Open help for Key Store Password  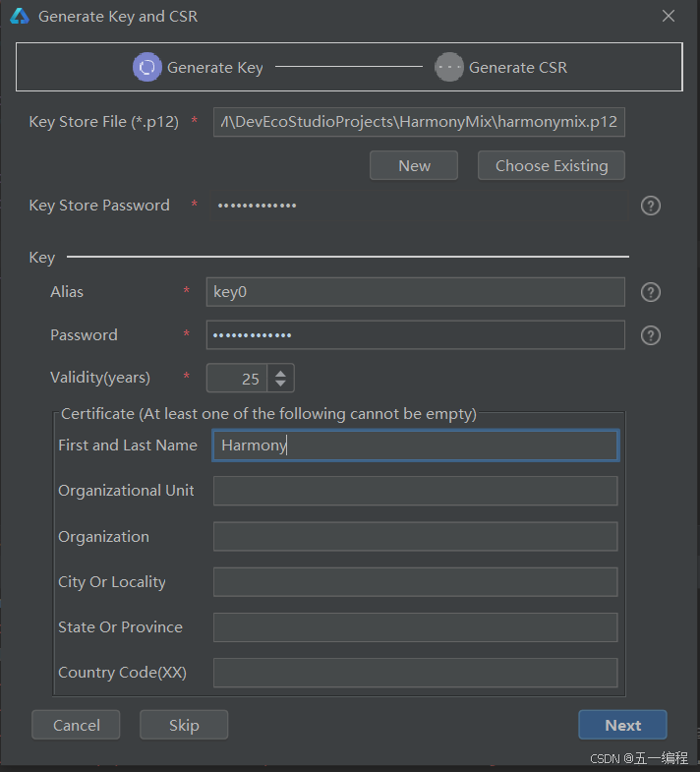point(650,206)
